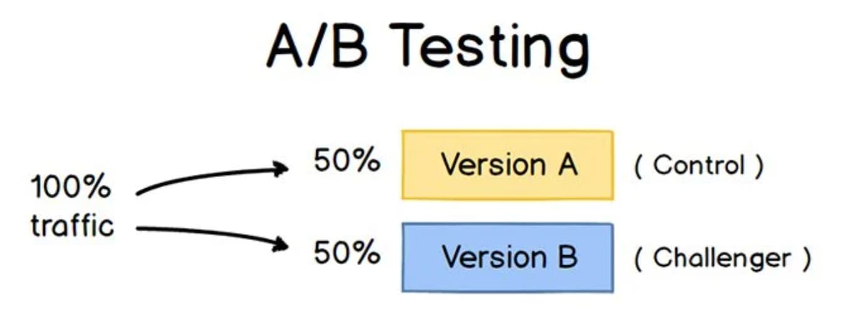868x319 pixels.
Task: Click the 50% label beside Version A
Action: click(346, 161)
